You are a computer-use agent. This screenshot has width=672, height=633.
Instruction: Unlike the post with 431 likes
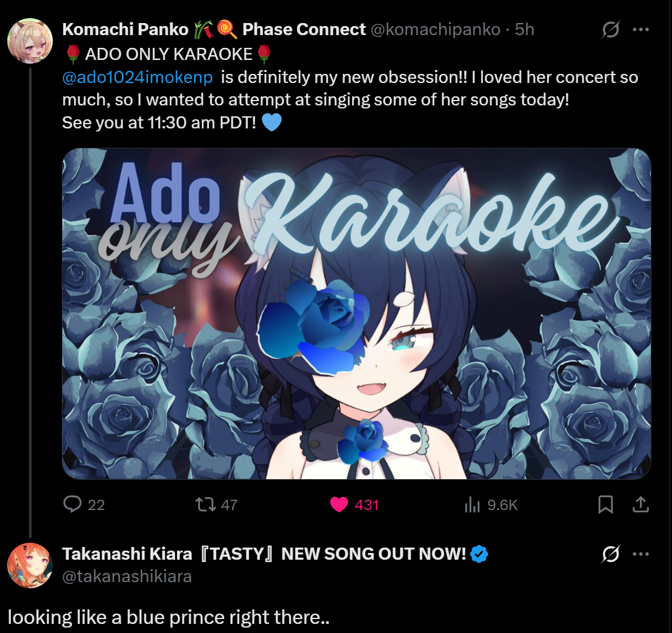339,505
